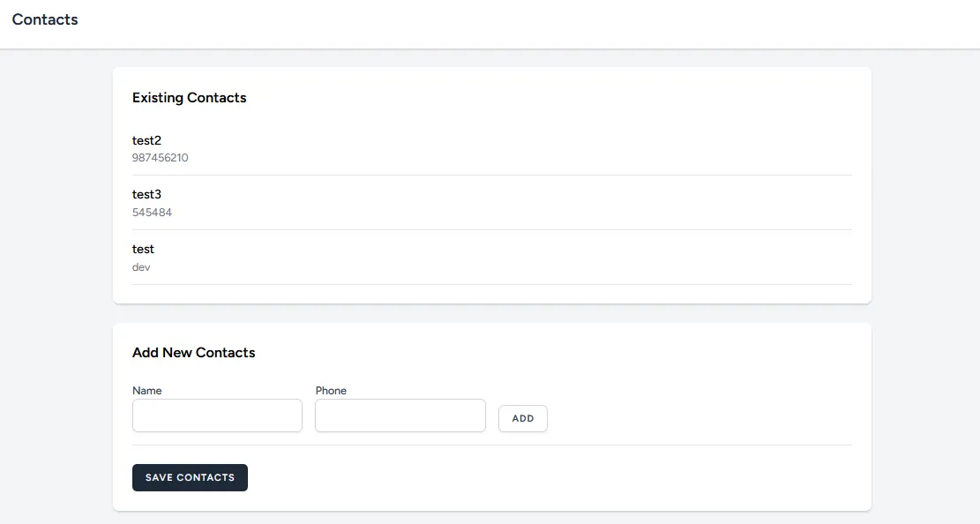Click inside the Name input field
Image resolution: width=980 pixels, height=524 pixels.
pyautogui.click(x=217, y=415)
